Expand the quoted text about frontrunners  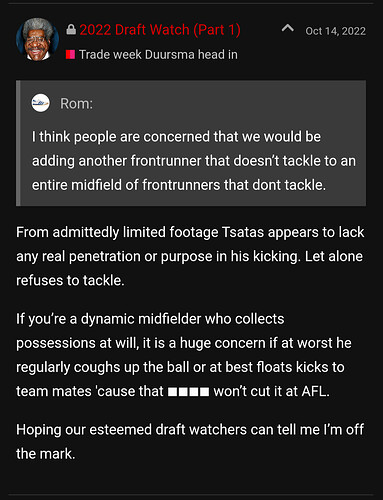pos(194,161)
